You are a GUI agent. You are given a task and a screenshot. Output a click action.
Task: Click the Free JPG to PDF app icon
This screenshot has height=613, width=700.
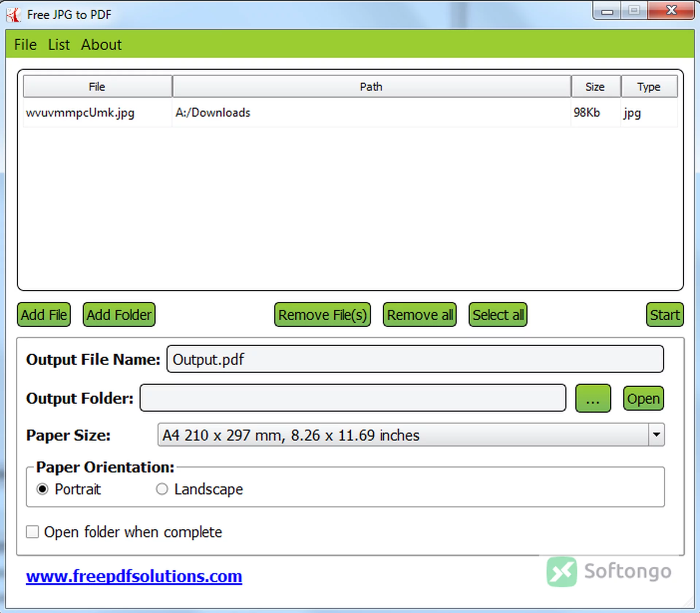click(x=14, y=15)
